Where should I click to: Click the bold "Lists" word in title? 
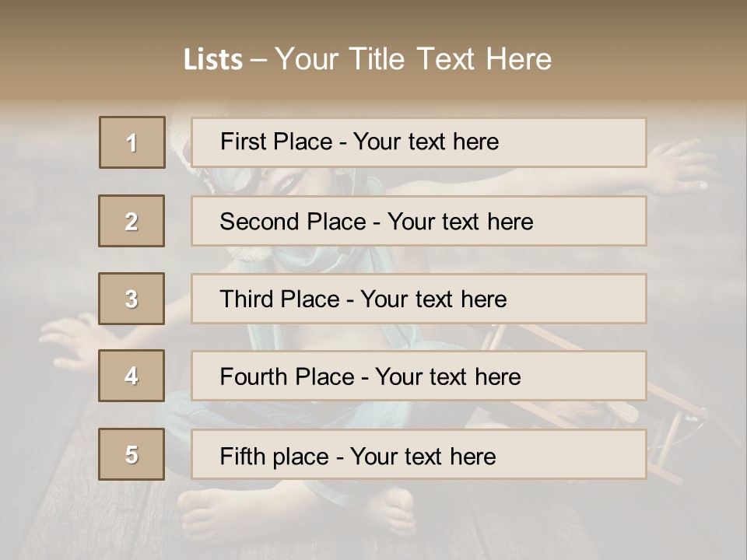point(212,60)
